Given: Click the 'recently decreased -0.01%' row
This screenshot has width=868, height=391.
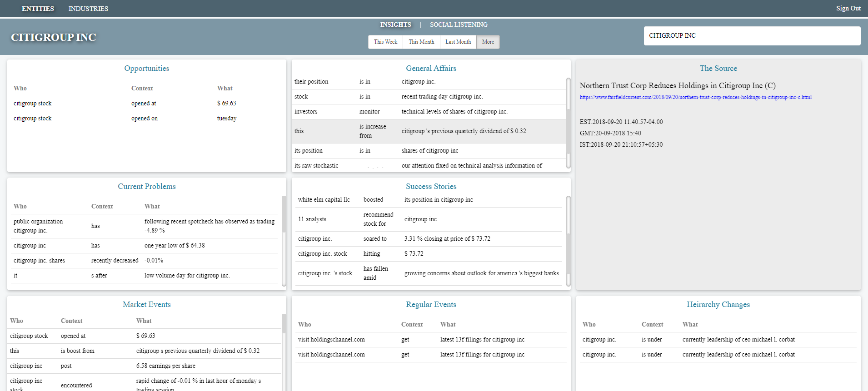Looking at the screenshot, I should click(x=144, y=261).
